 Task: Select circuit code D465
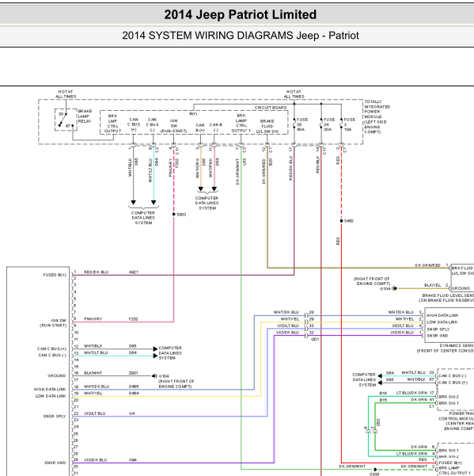point(134,387)
